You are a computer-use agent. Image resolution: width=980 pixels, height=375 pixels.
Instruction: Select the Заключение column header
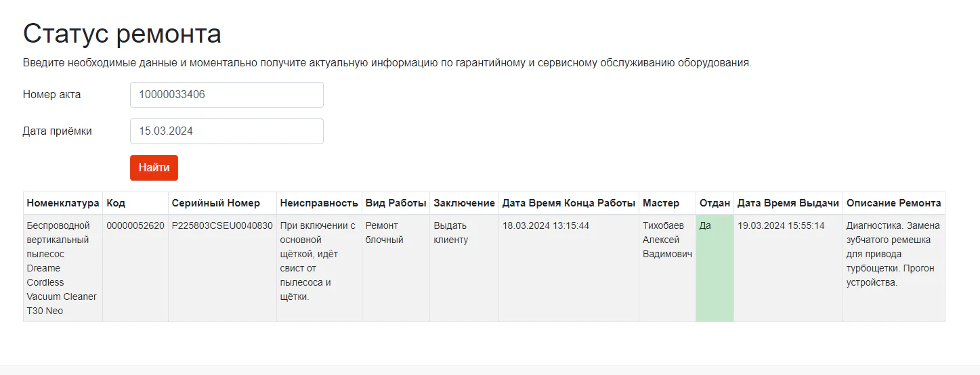tap(465, 203)
